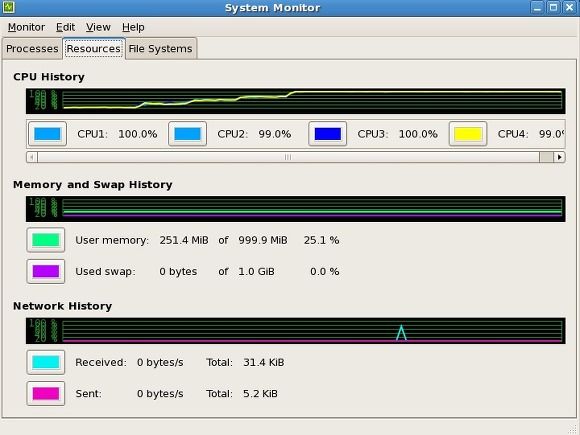Open the yellow CPU4 color picker
Image resolution: width=580 pixels, height=435 pixels.
468,134
